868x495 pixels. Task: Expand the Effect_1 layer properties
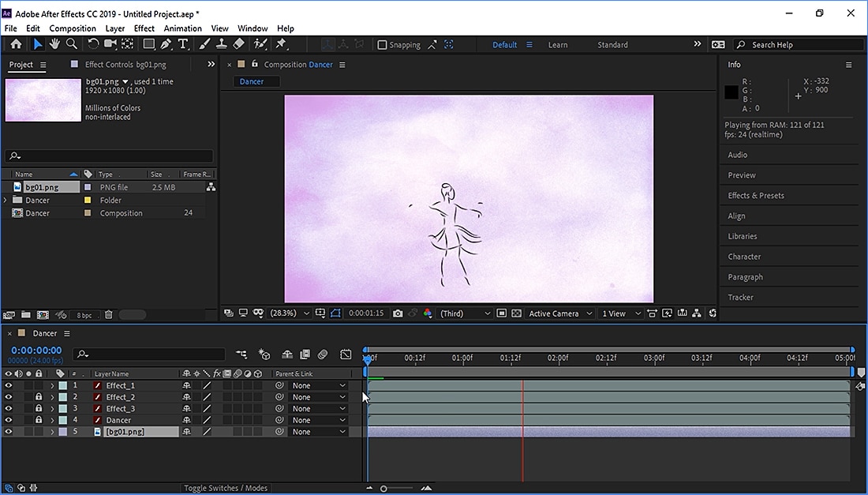51,385
